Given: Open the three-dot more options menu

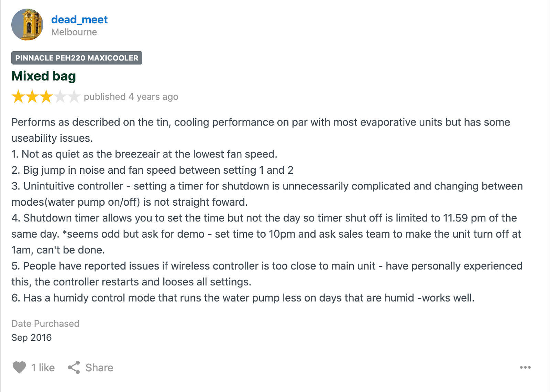Looking at the screenshot, I should point(525,367).
